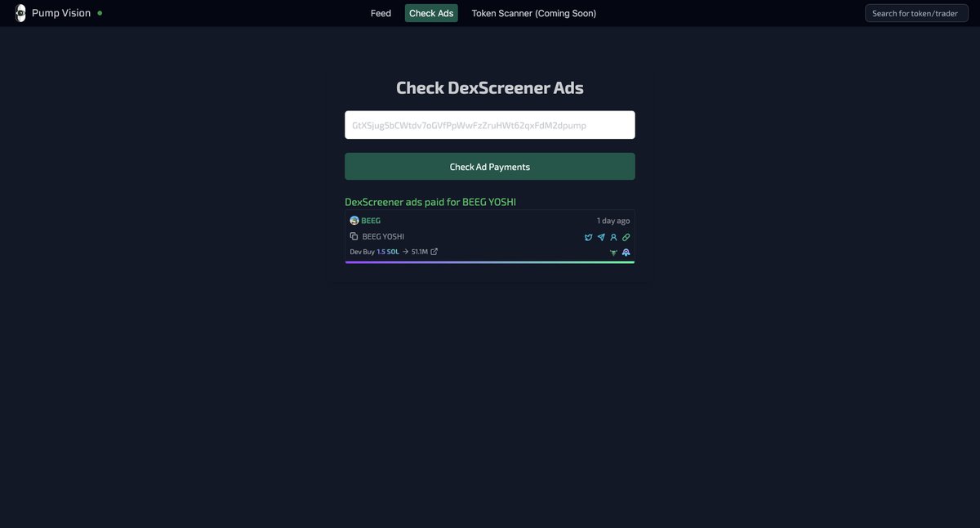Open the website link icon
Screen dimensions: 980x528
(x=626, y=237)
